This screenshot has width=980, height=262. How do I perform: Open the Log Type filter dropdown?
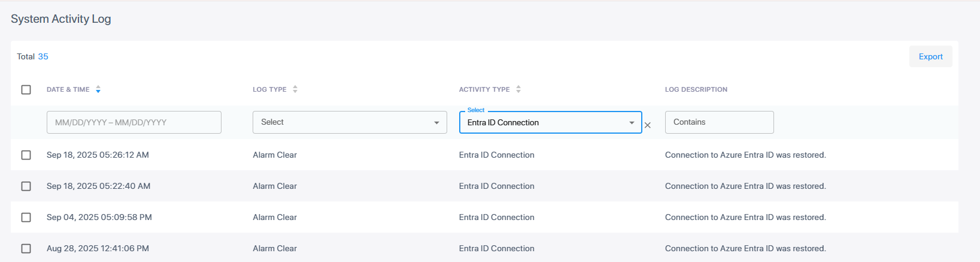coord(350,122)
